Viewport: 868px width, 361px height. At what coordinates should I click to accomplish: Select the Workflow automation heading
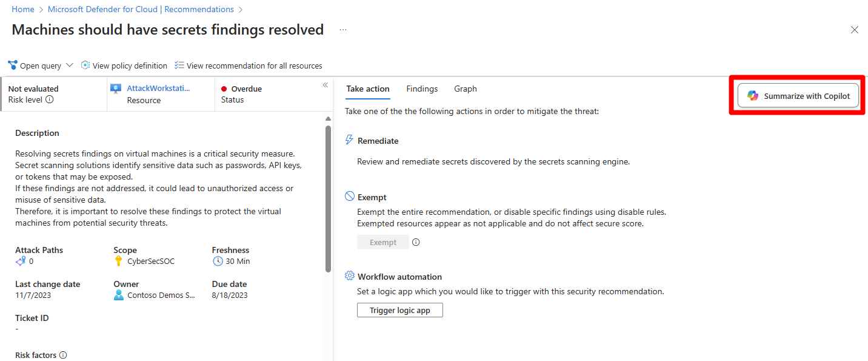[400, 277]
